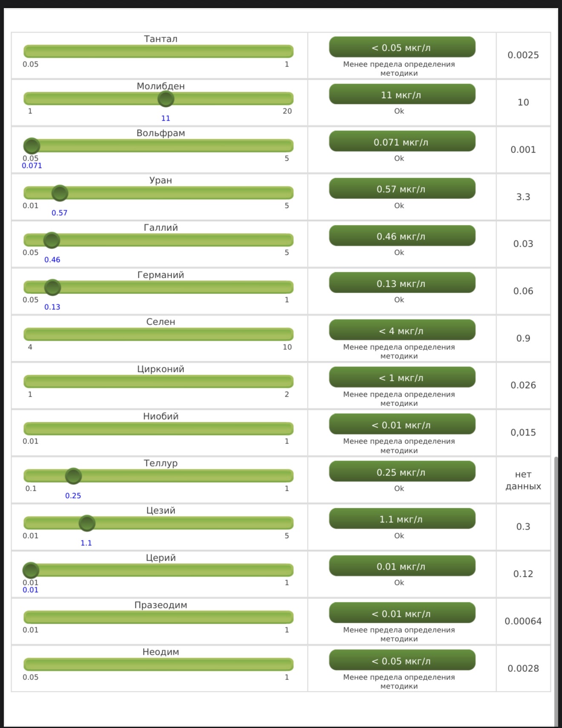Click the '0.57 мкг/л' Уран result badge
The width and height of the screenshot is (562, 728).
pyautogui.click(x=402, y=188)
